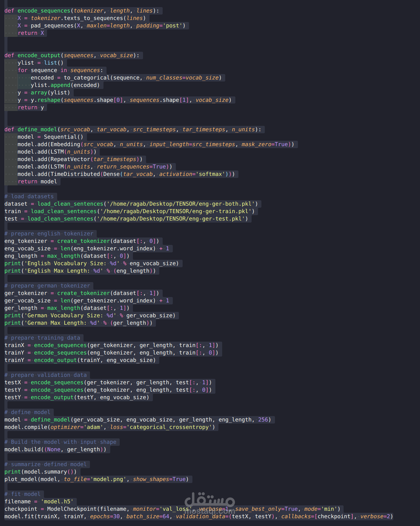This screenshot has height=526, width=420.
Task: Click the ger_vocab_size assignment line
Action: pyautogui.click(x=87, y=301)
